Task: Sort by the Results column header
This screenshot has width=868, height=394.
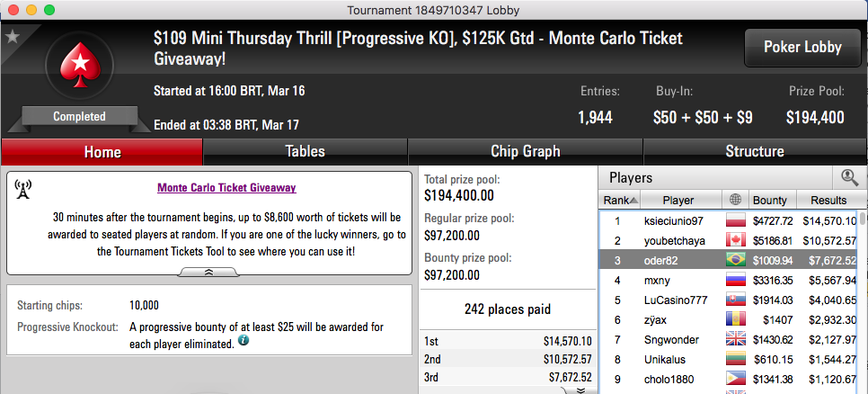Action: pyautogui.click(x=828, y=200)
